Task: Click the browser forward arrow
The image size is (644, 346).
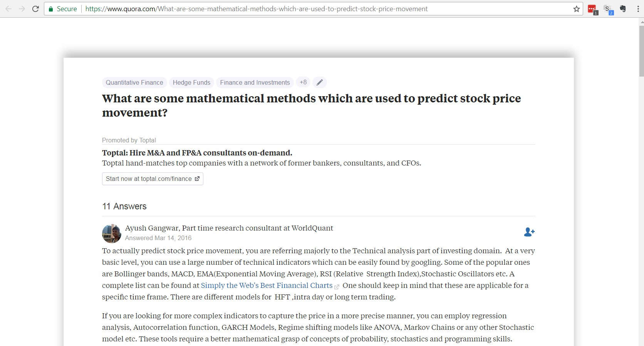Action: coord(22,9)
